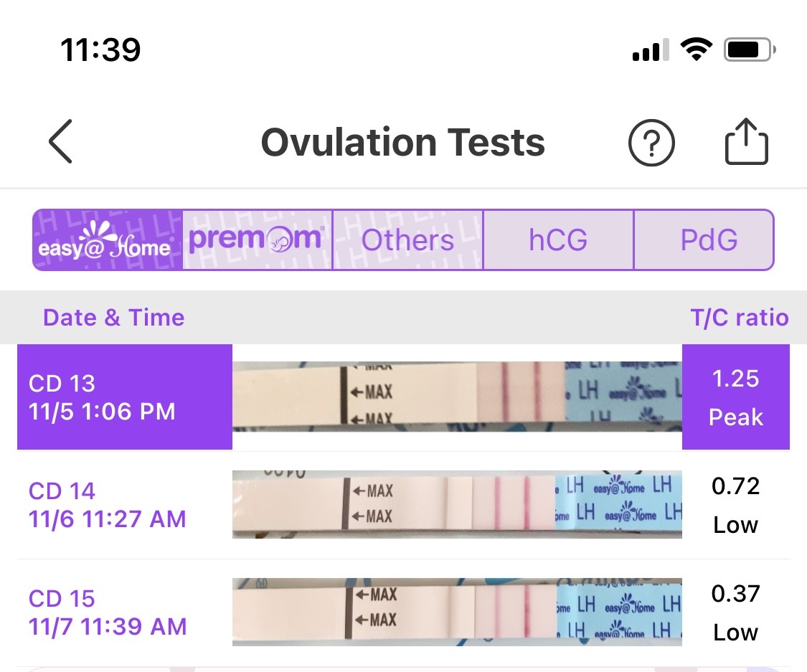
Task: Select the easy@Home brand tab
Action: coord(108,240)
